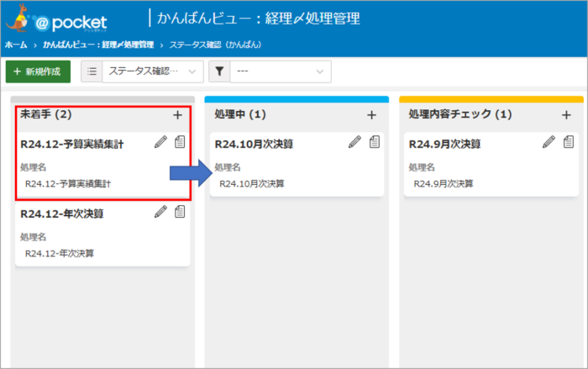The height and width of the screenshot is (369, 588).
Task: Go to ホーム breadcrumb link
Action: click(x=16, y=45)
